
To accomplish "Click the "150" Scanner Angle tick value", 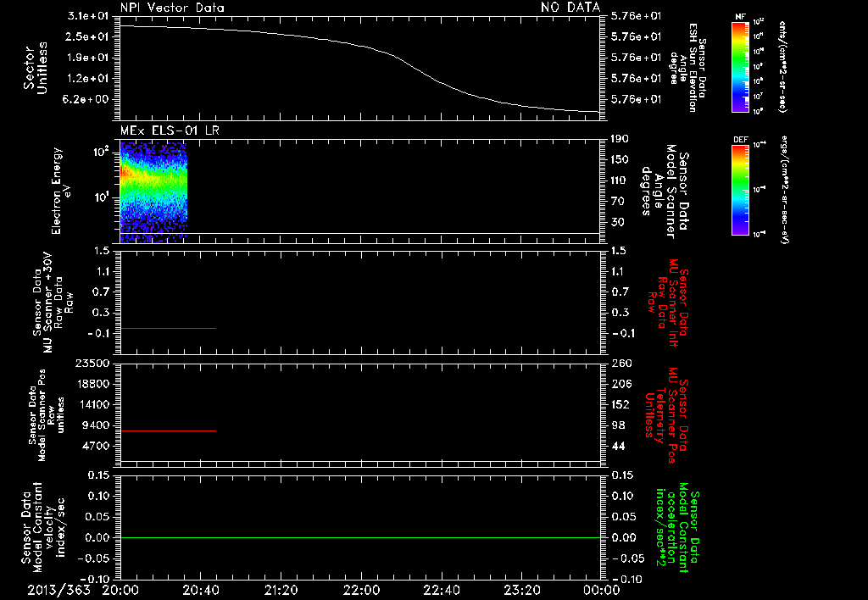I will 620,160.
